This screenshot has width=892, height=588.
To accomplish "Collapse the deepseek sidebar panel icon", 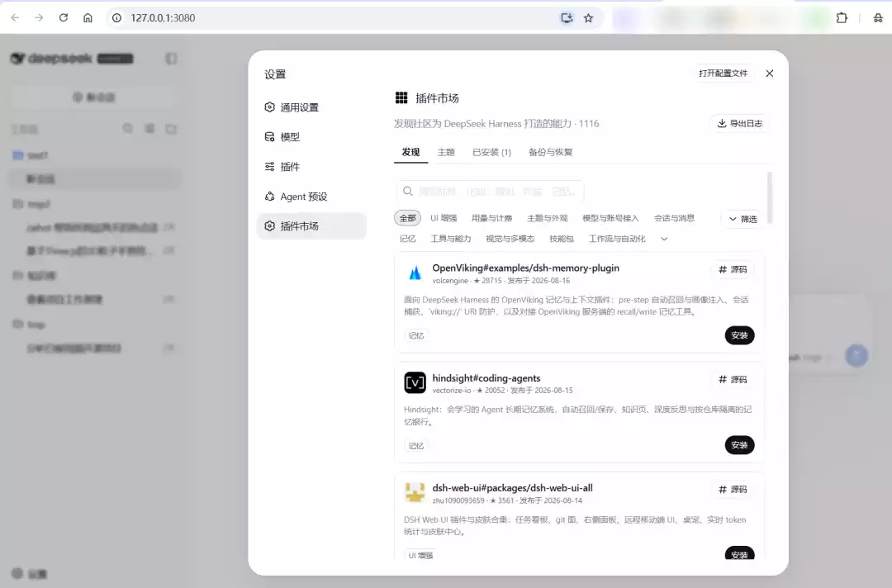I will click(x=171, y=59).
